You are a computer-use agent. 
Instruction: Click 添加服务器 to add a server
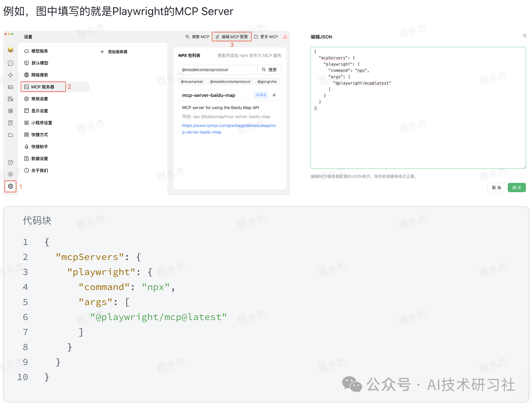(x=114, y=52)
